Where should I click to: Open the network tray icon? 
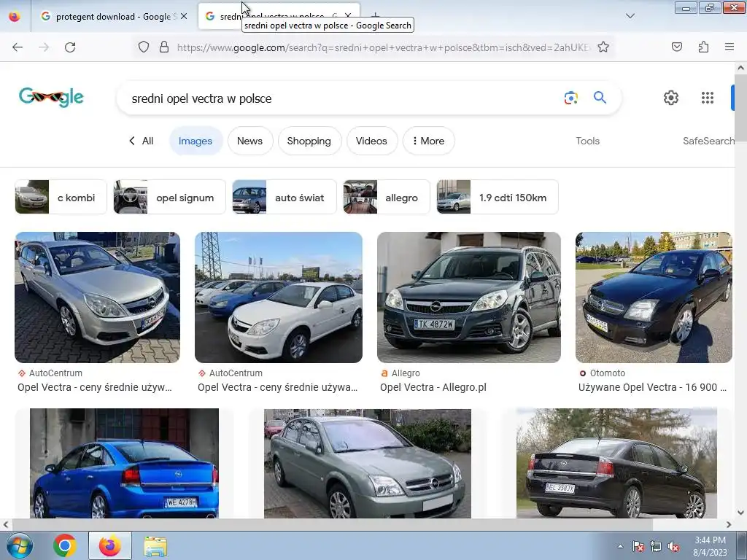(x=656, y=547)
